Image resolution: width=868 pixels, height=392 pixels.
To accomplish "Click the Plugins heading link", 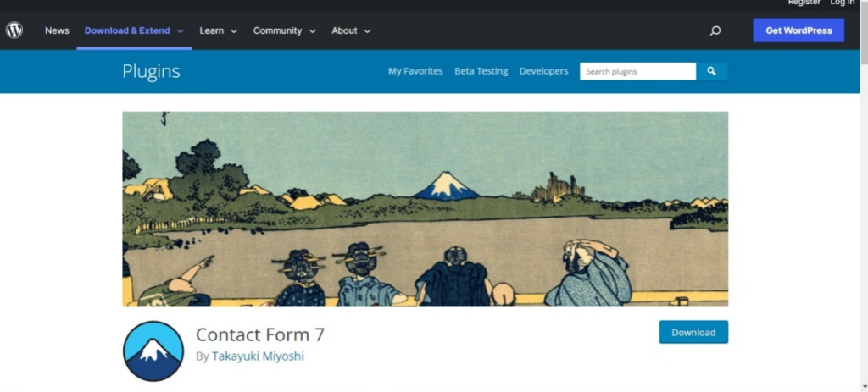I will 151,71.
